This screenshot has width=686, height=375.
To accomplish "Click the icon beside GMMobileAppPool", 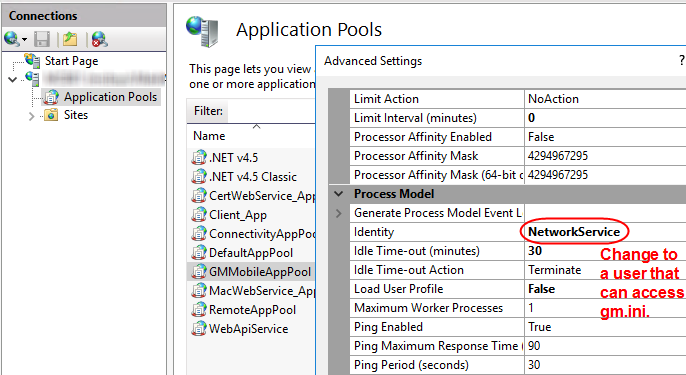I will click(199, 272).
